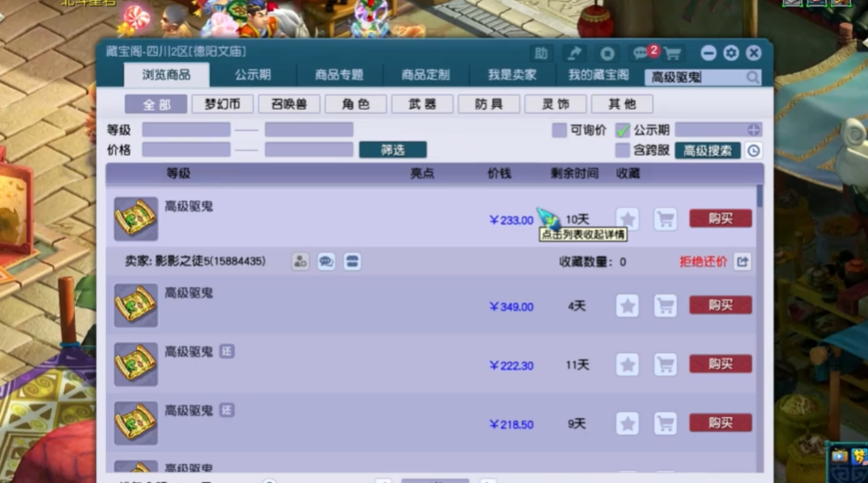Toggle the 含跨服 checkbox
The image size is (868, 483).
click(623, 150)
